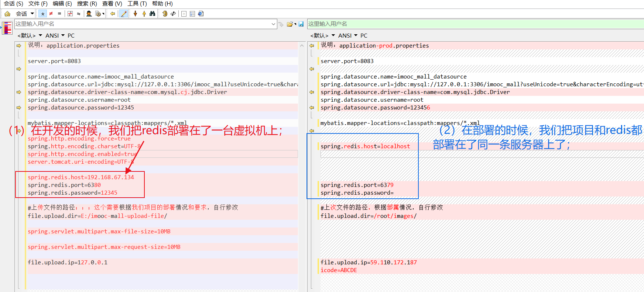Viewport: 644px width, 292px height.
Task: Click left gutter arrow at driver-class-name cj line
Action: pyautogui.click(x=19, y=92)
